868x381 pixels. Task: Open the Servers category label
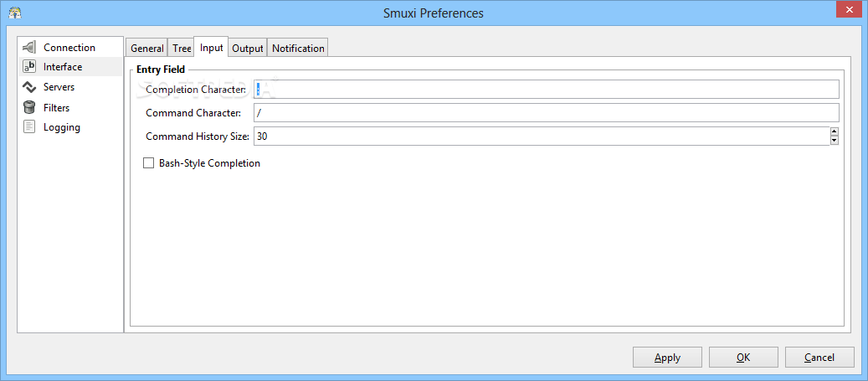point(59,87)
